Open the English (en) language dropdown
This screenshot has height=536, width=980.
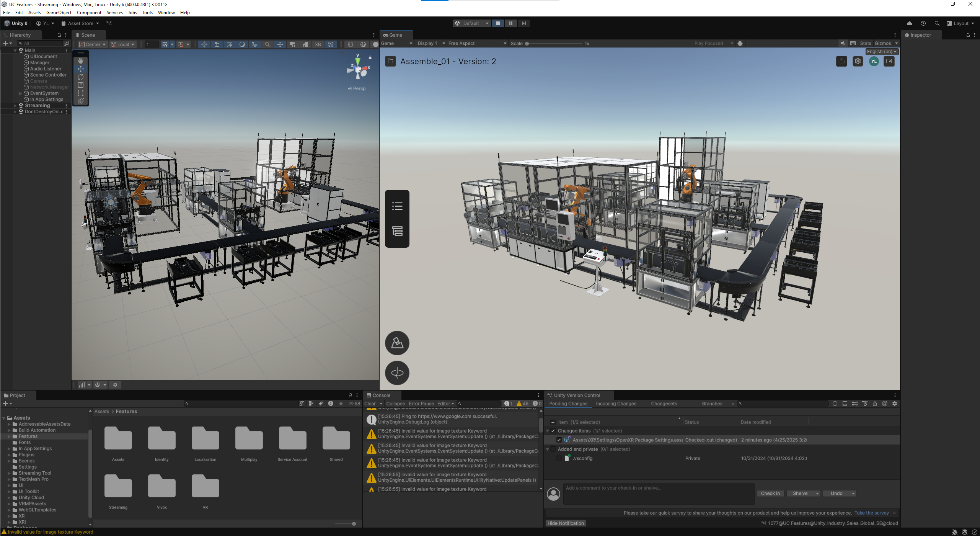[881, 52]
